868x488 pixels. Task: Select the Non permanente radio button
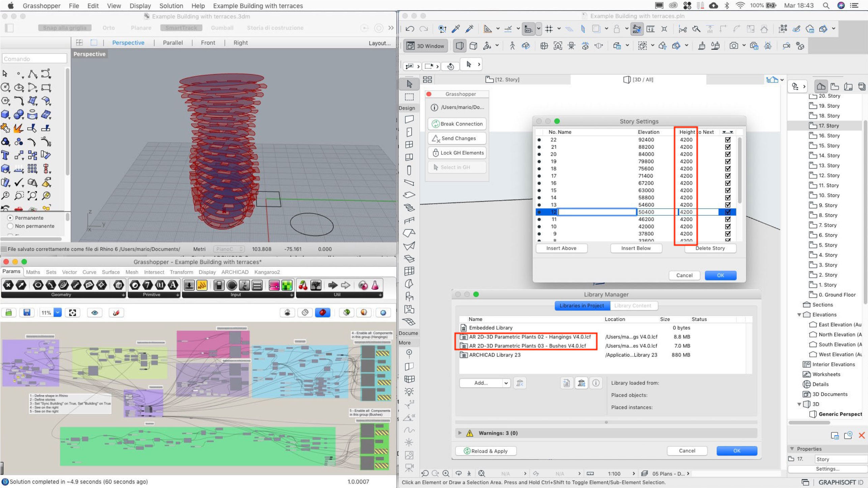click(10, 226)
